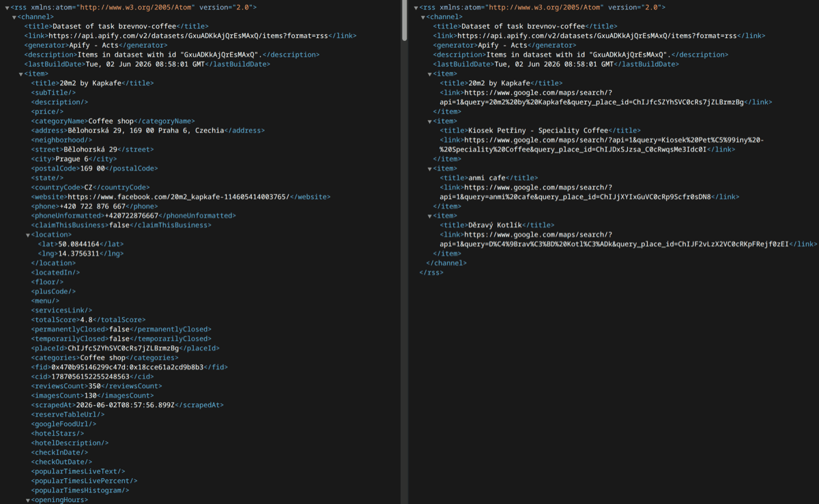Click temporarilyClosed false line
Image resolution: width=819 pixels, height=504 pixels.
click(x=121, y=339)
